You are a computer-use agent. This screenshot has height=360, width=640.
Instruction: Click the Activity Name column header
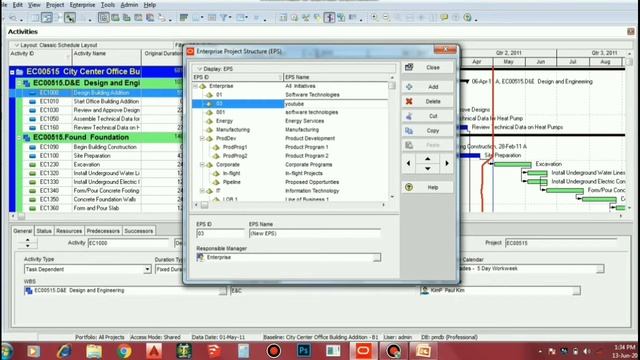pos(106,58)
